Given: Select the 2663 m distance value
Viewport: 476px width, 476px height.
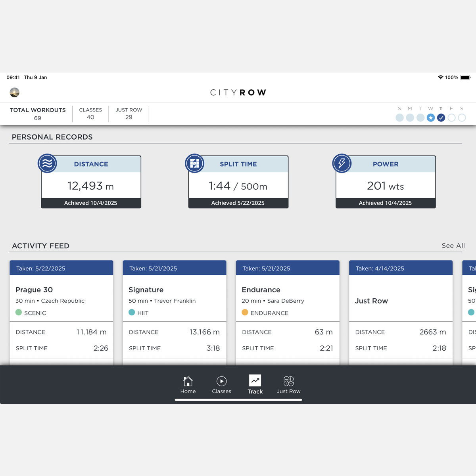Looking at the screenshot, I should [433, 332].
